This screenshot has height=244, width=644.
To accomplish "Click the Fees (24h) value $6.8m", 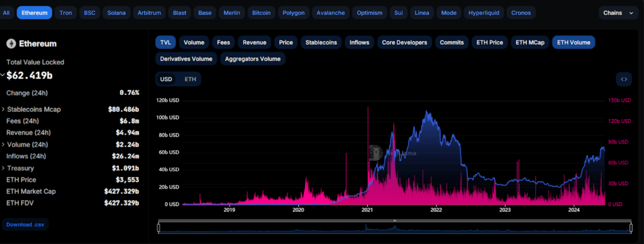I will click(x=130, y=121).
